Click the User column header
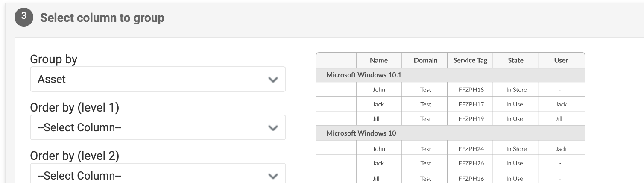644x183 pixels. coord(561,60)
